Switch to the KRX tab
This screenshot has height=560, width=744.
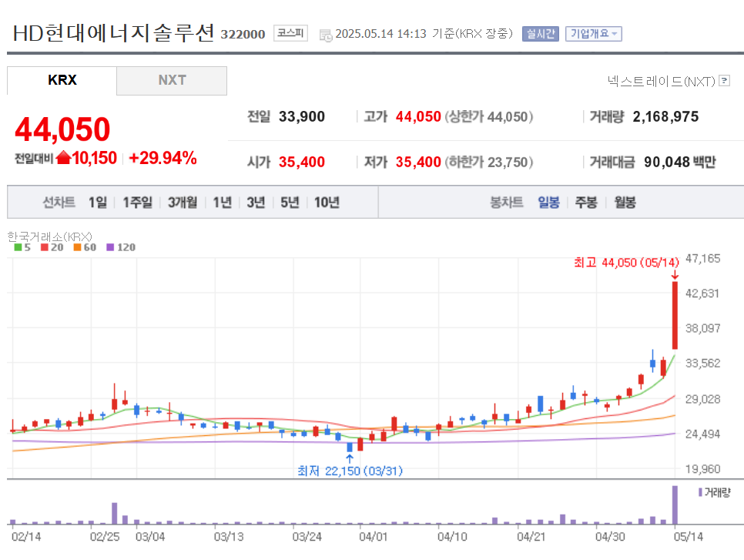point(62,80)
